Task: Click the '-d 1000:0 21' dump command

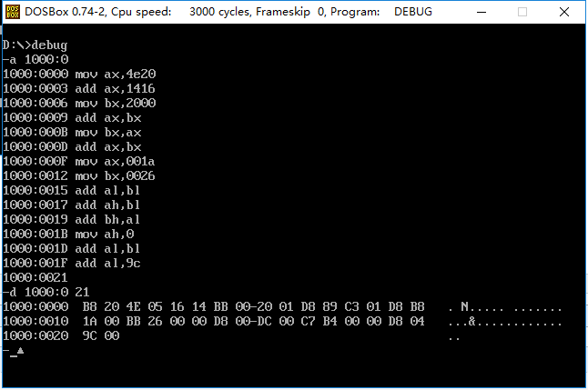Action: tap(46, 292)
